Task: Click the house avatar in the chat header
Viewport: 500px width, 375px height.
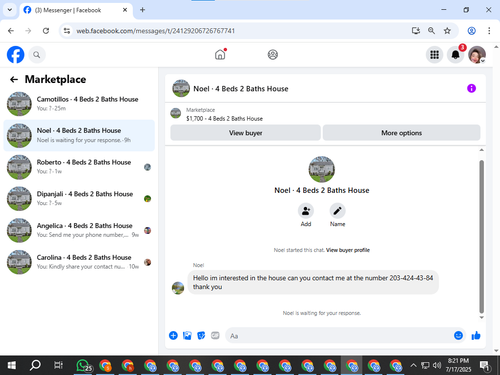Action: point(181,88)
